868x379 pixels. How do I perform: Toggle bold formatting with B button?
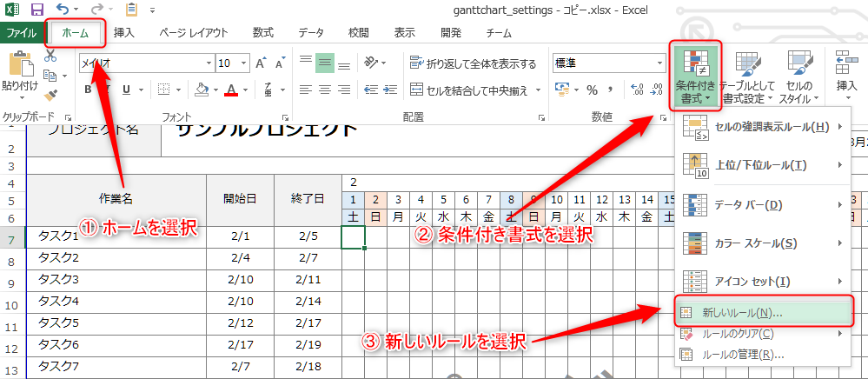point(88,90)
